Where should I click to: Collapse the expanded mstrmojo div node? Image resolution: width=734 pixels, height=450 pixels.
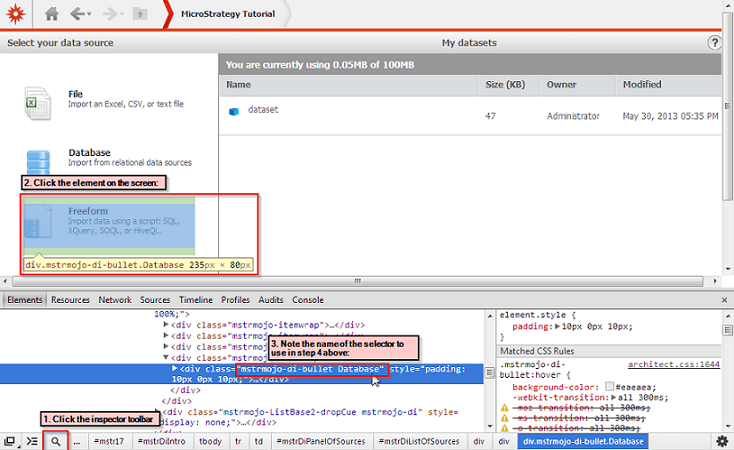click(x=166, y=357)
